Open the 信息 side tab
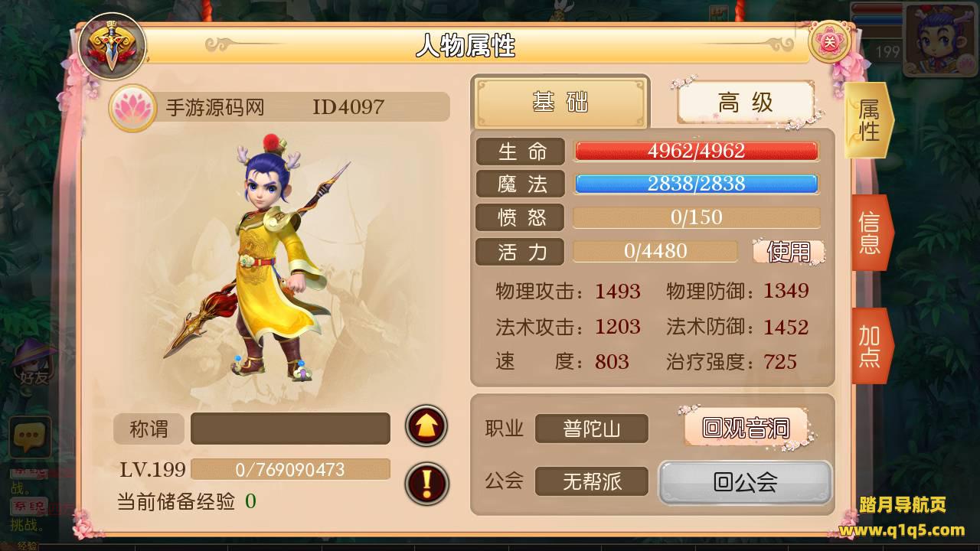Viewport: 980px width, 551px height. click(871, 233)
